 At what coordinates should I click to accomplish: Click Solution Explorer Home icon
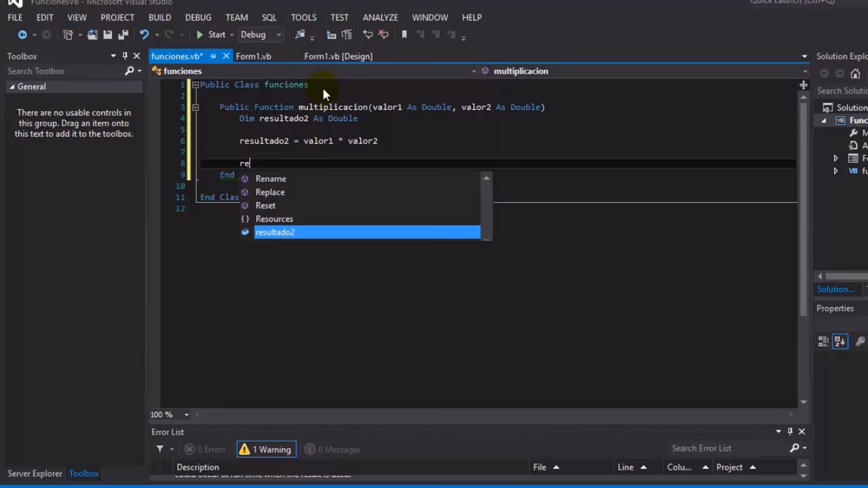point(855,74)
